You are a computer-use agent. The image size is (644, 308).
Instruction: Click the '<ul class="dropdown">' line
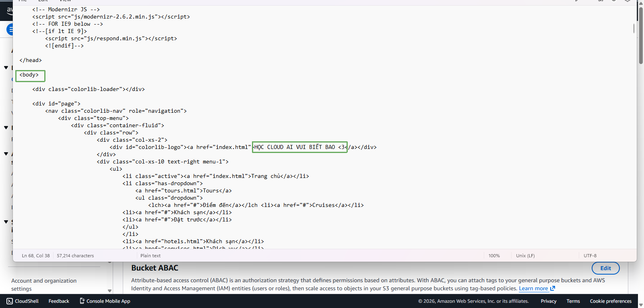pyautogui.click(x=169, y=198)
